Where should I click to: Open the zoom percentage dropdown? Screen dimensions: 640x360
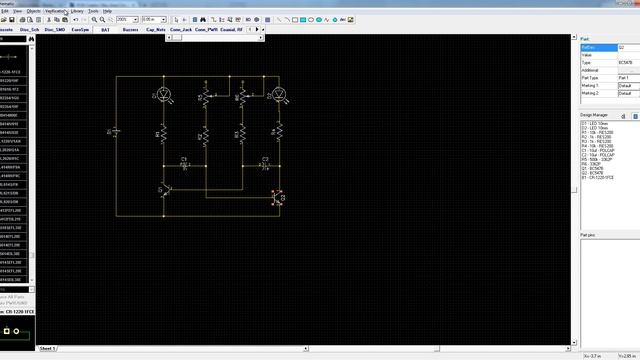[x=136, y=20]
